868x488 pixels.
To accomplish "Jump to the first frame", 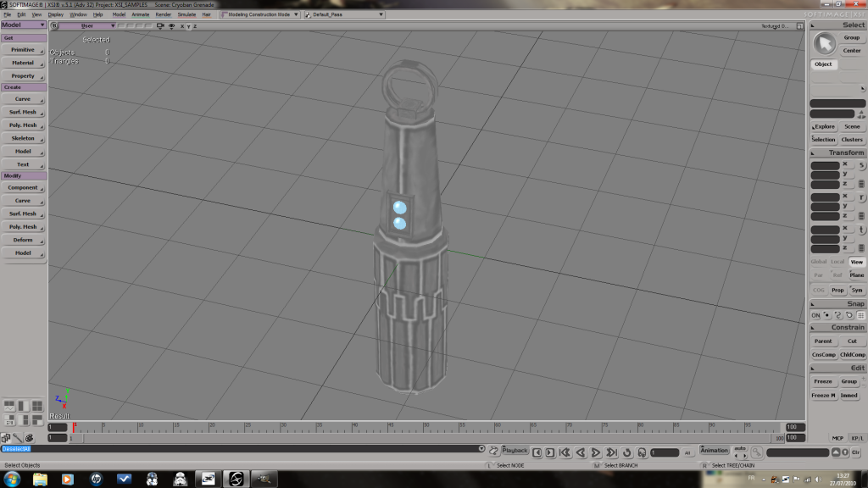I will 565,452.
